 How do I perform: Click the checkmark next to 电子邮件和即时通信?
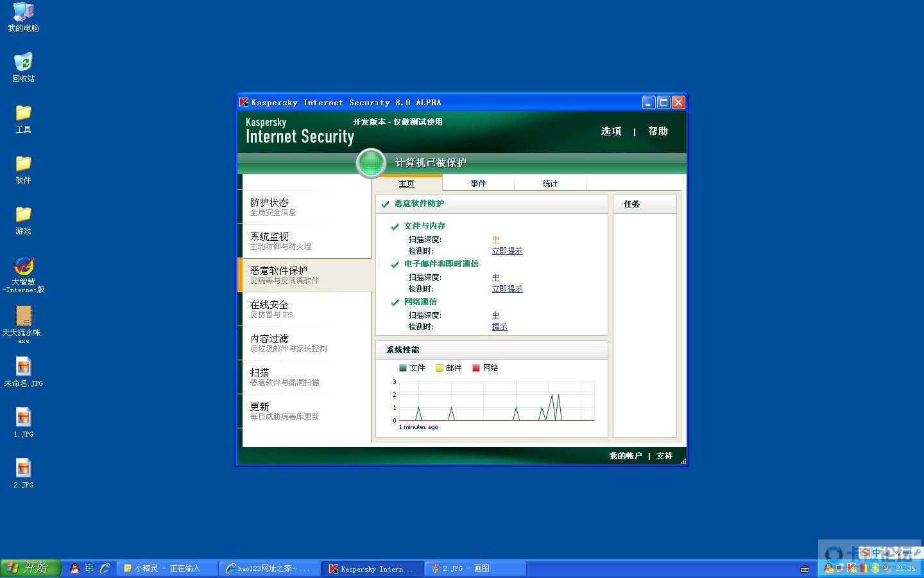395,265
